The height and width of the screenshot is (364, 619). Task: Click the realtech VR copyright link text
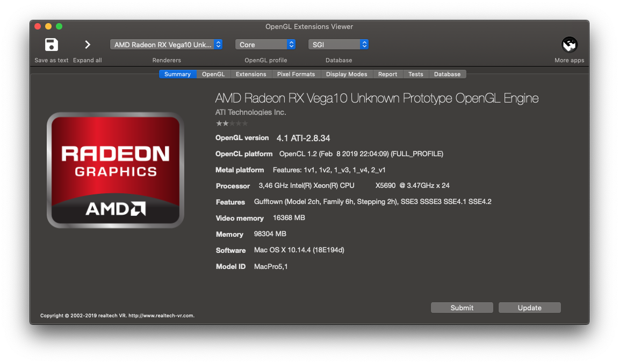coord(117,316)
